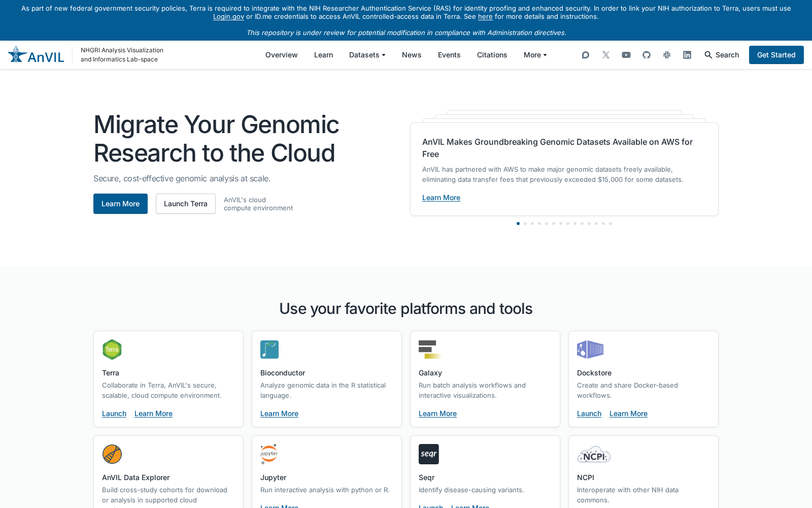Image resolution: width=812 pixels, height=508 pixels.
Task: Click Learn More in Terra card
Action: tap(153, 414)
